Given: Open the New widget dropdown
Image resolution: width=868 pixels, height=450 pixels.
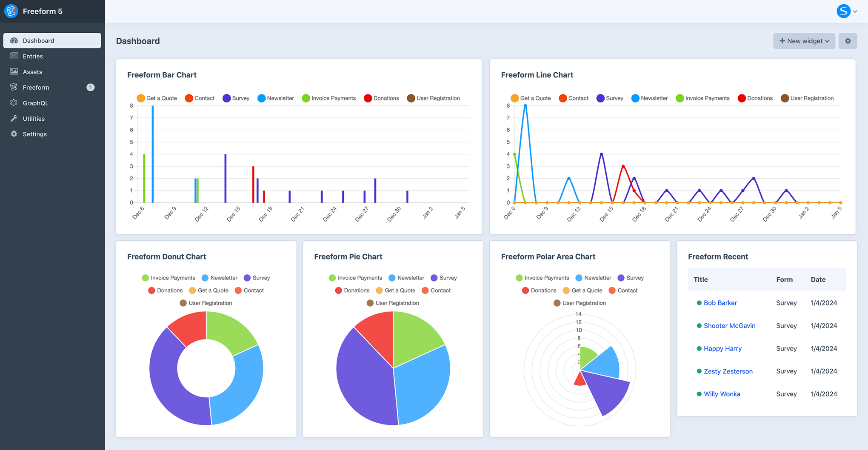Looking at the screenshot, I should coord(804,41).
